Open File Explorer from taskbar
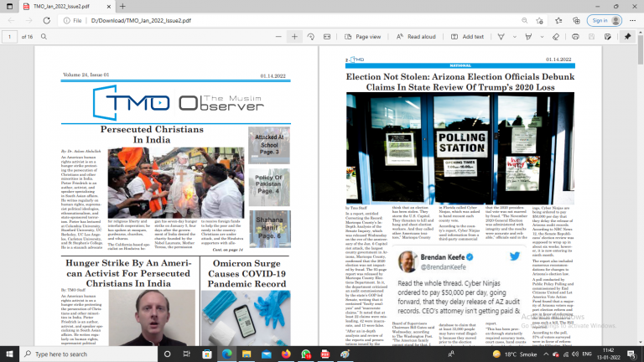 247,354
